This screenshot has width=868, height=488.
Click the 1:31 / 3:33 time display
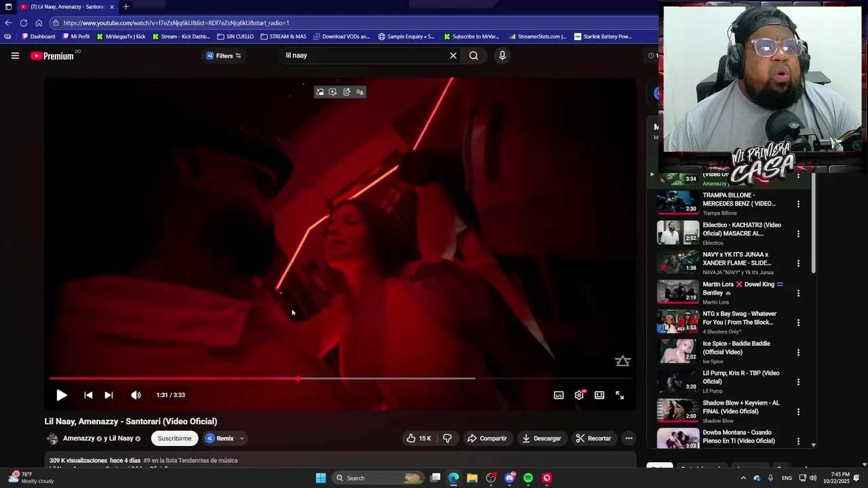pyautogui.click(x=170, y=395)
